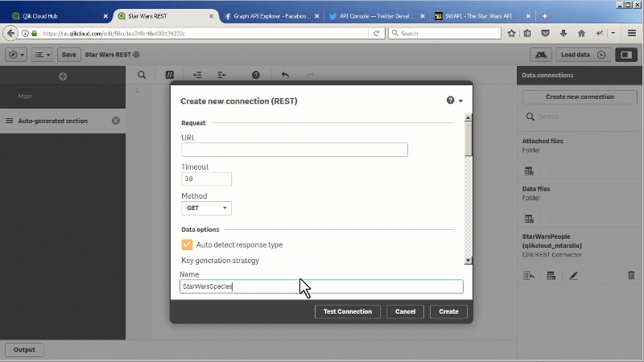Delete the Auto-generated section with X icon
Image resolution: width=644 pixels, height=362 pixels.
point(116,121)
